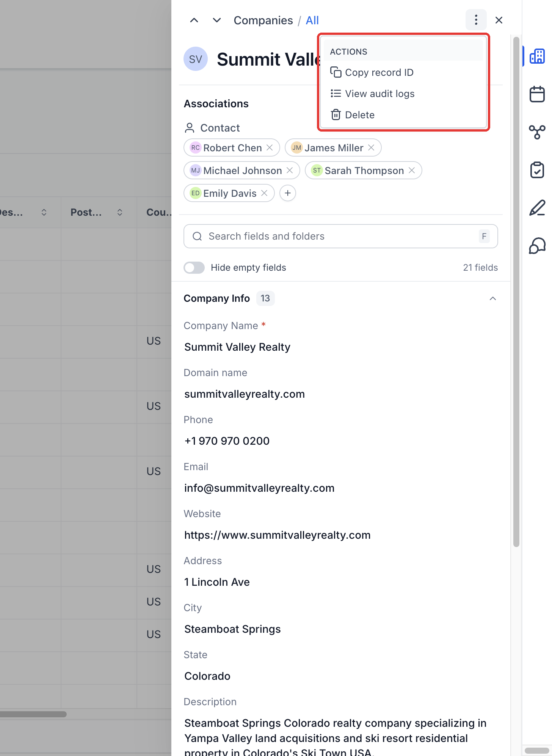Go to next record with down chevron
The height and width of the screenshot is (756, 552).
(x=217, y=20)
